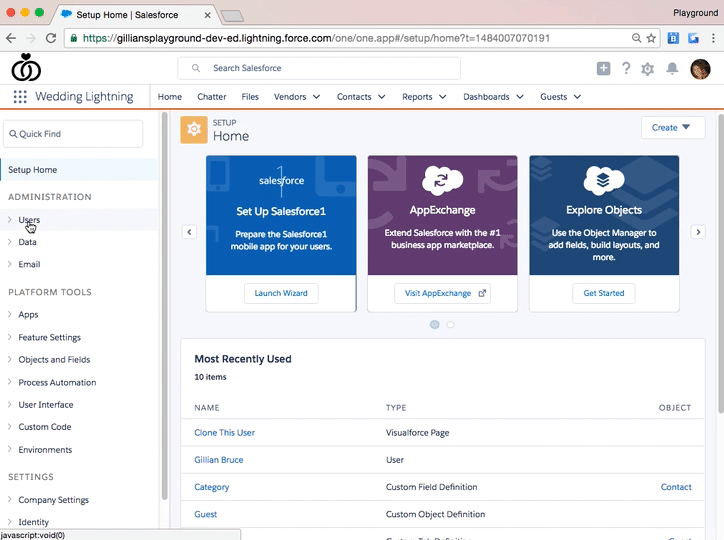Click the main page vertical scrollbar
Screen dimensions: 724x540
[x=721, y=263]
